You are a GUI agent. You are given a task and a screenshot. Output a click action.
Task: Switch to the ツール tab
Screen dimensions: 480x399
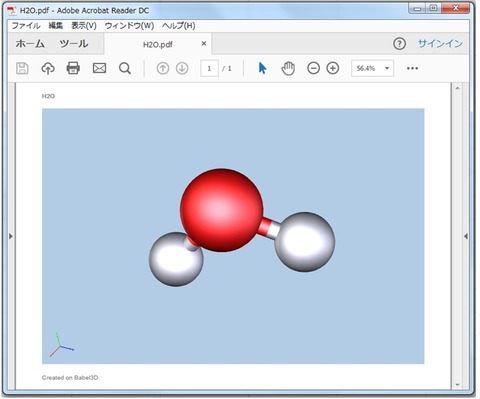[x=74, y=44]
